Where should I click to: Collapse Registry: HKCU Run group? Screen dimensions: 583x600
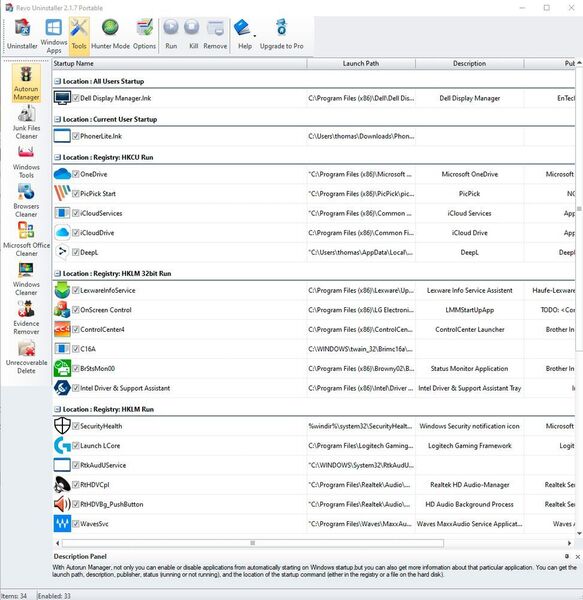tap(57, 157)
